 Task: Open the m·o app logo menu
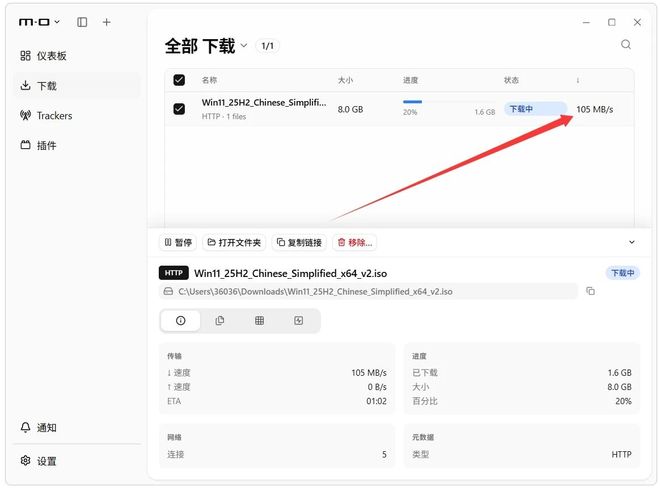coord(39,22)
